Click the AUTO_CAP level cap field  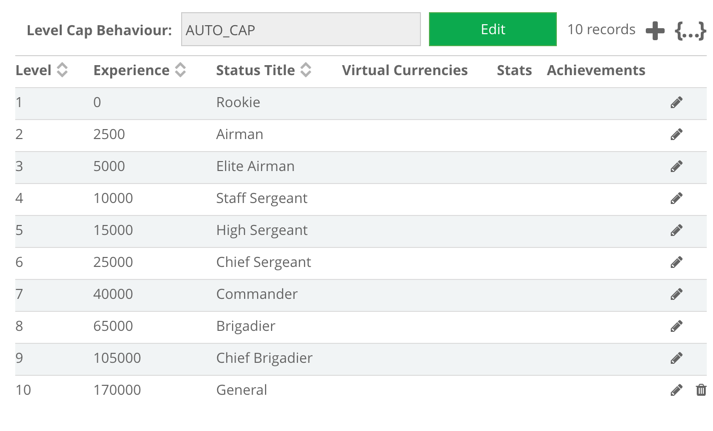pyautogui.click(x=301, y=29)
